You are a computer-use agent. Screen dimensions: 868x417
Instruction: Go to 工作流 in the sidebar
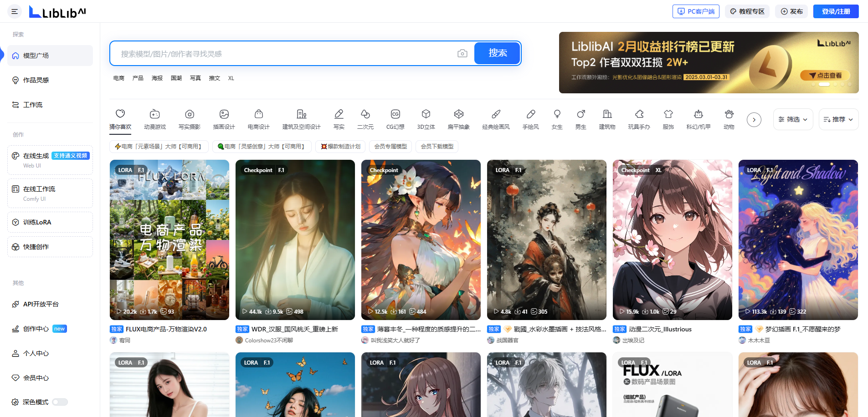(33, 105)
